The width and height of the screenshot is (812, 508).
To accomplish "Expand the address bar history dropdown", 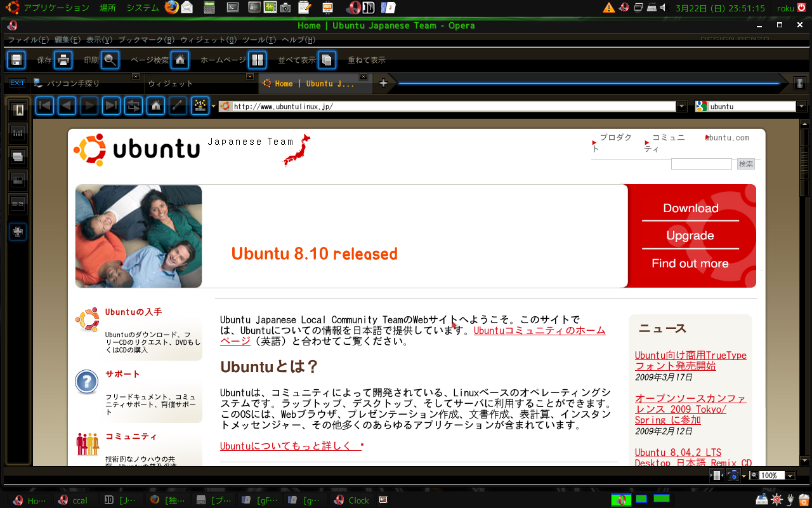I will tap(682, 106).
